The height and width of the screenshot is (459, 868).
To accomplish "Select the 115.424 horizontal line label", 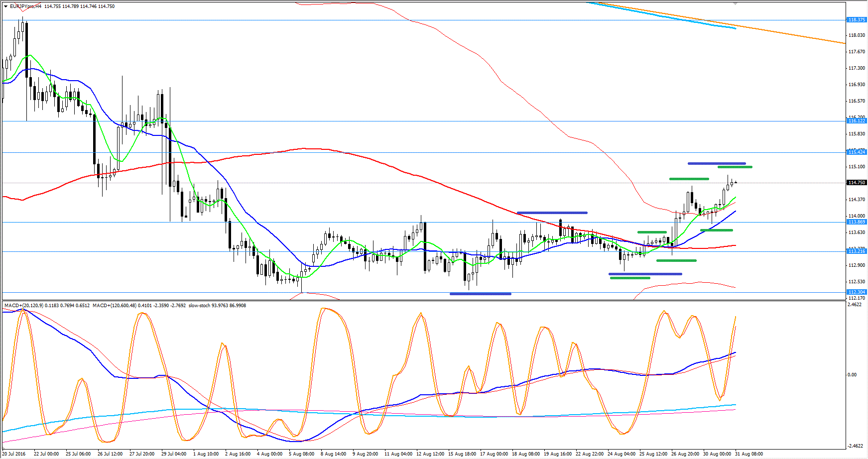I will [x=857, y=152].
